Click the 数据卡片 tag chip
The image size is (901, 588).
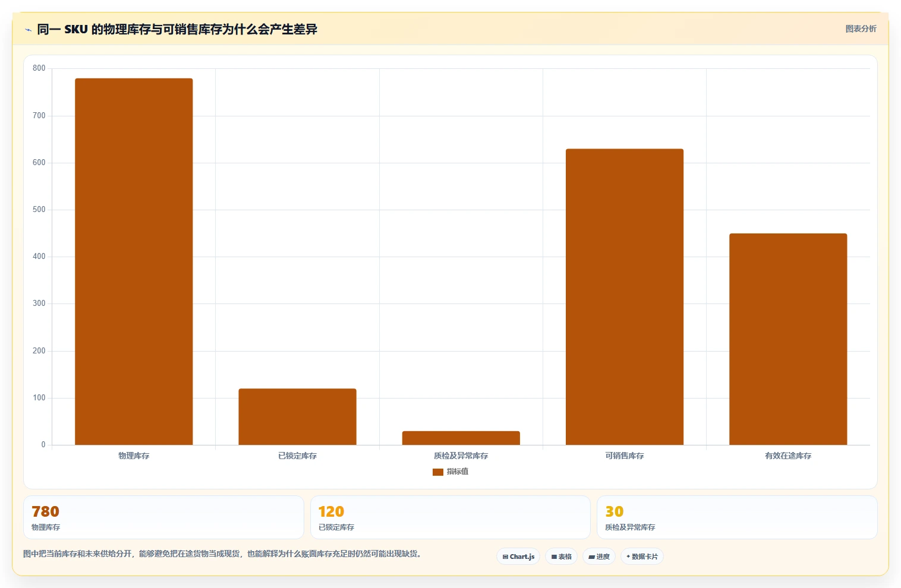pyautogui.click(x=642, y=557)
